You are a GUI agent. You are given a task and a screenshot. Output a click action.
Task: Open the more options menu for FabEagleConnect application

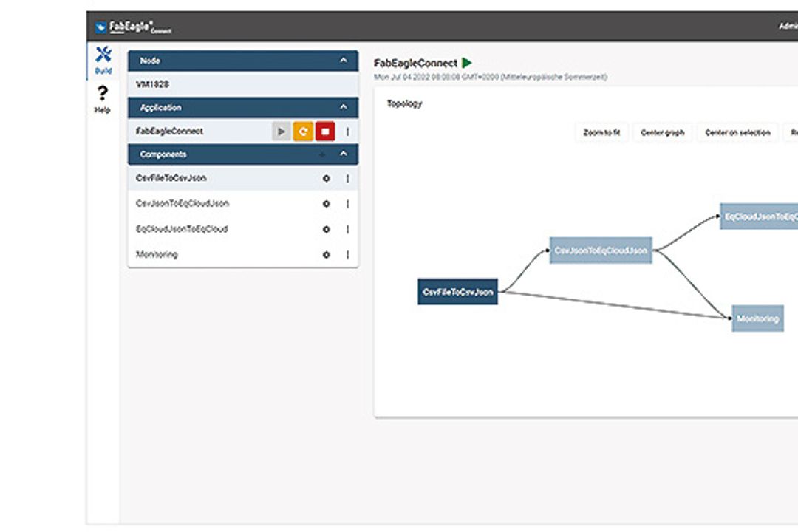(x=347, y=132)
